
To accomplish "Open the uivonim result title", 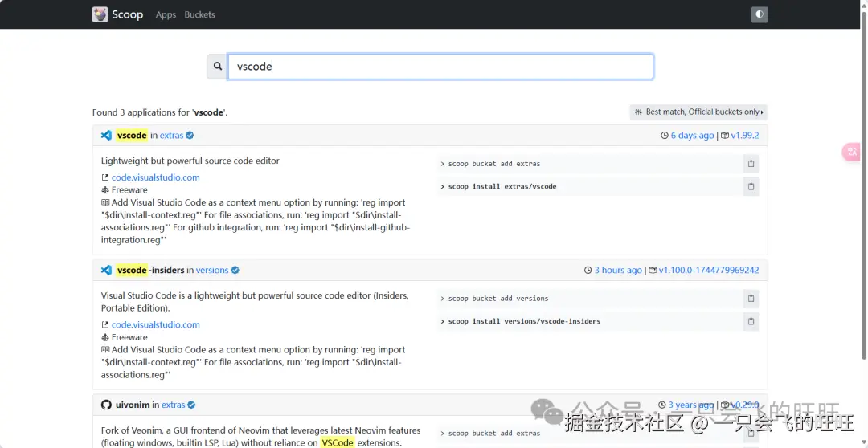I will (133, 405).
